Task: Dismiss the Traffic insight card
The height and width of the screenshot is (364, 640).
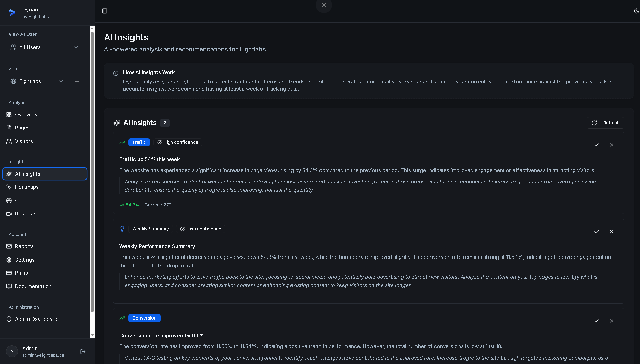Action: pyautogui.click(x=611, y=145)
